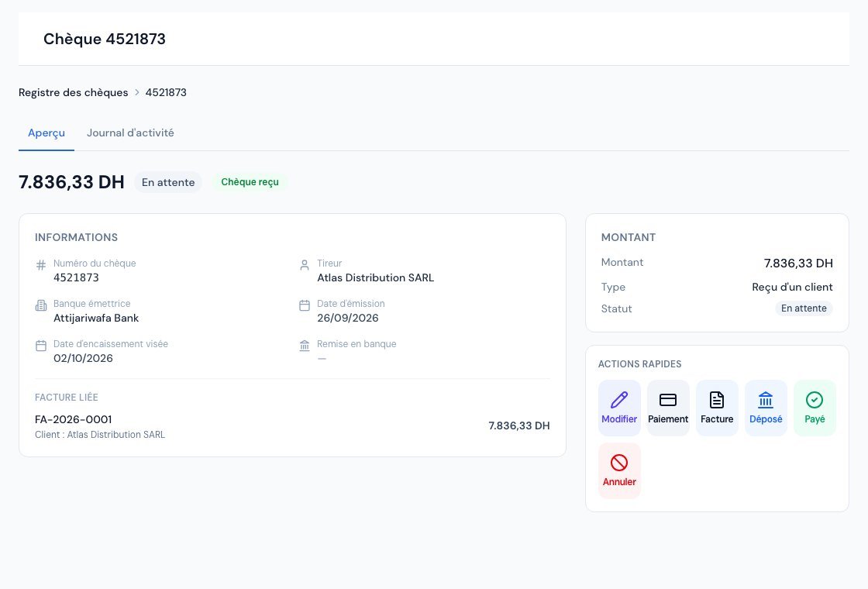Screen dimensions: 868x589
Task: Select the Atlas Distribution SARL drawer name
Action: pos(375,278)
